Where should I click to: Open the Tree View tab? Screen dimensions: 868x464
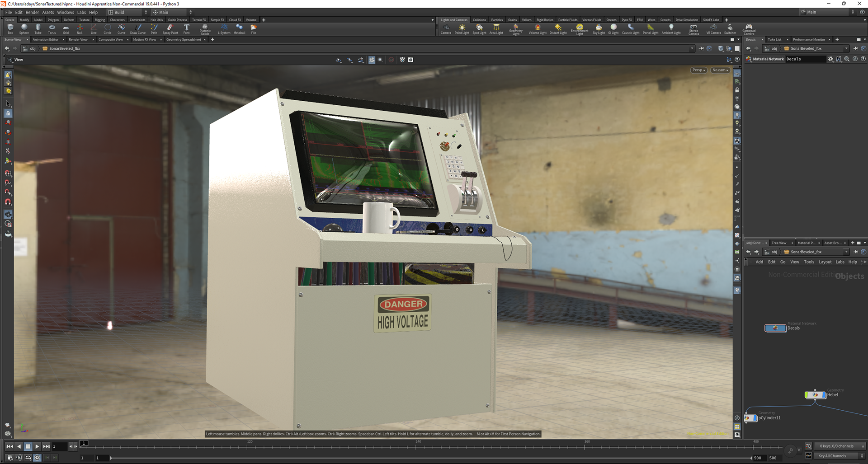point(778,243)
